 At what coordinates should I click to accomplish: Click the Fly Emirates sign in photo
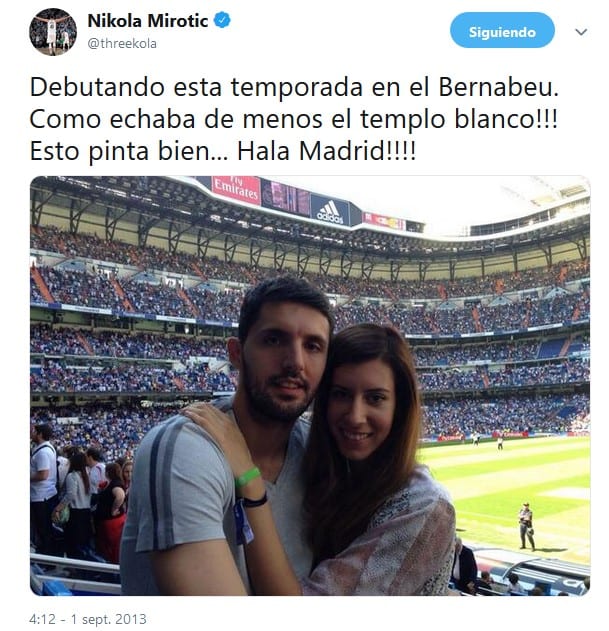236,189
